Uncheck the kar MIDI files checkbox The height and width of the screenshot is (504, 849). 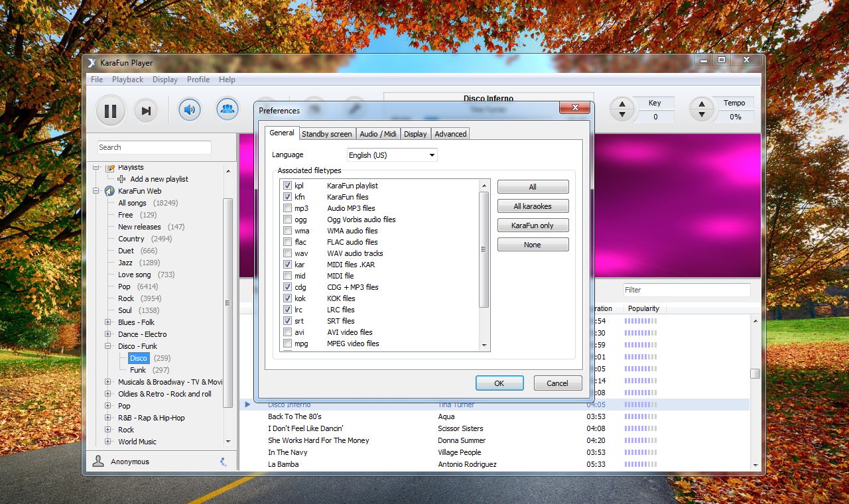pyautogui.click(x=287, y=265)
